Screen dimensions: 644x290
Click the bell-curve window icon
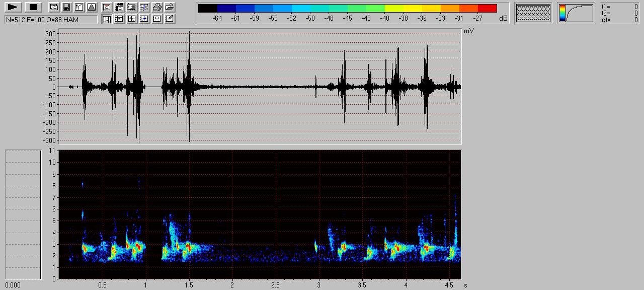point(91,7)
